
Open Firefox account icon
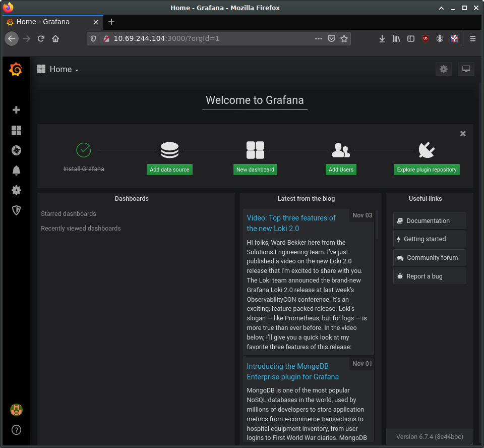point(440,39)
